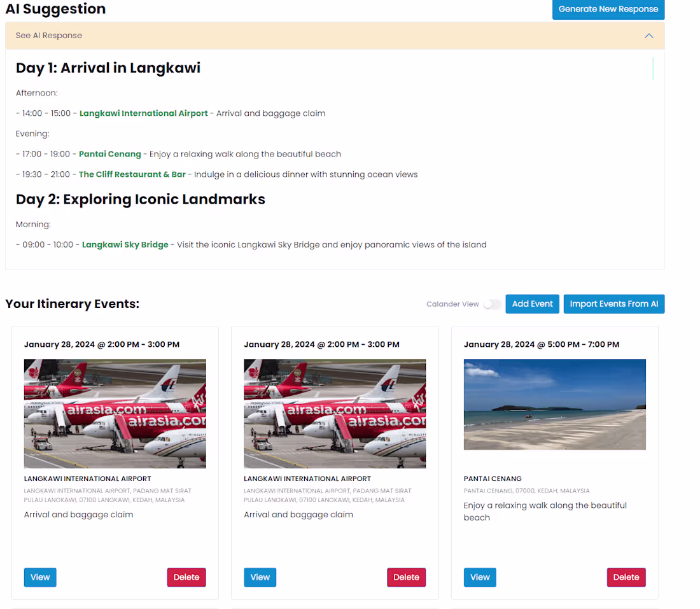Click the AirAsia planes photo on first card
Image resolution: width=700 pixels, height=609 pixels.
tap(115, 413)
